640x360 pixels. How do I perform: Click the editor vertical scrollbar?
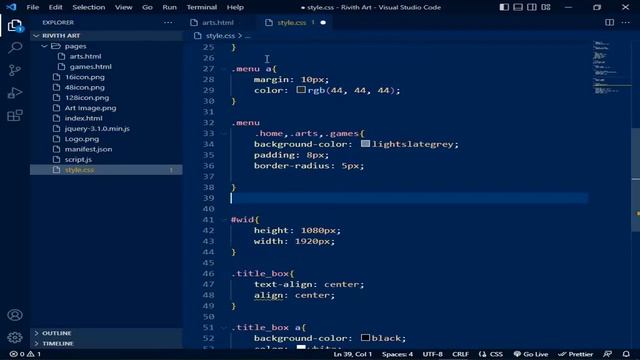point(636,180)
